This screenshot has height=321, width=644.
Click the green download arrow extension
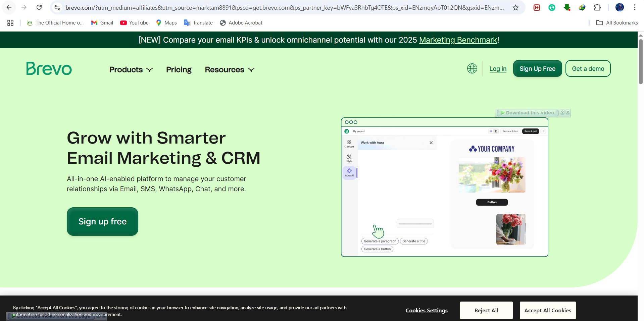tap(567, 7)
